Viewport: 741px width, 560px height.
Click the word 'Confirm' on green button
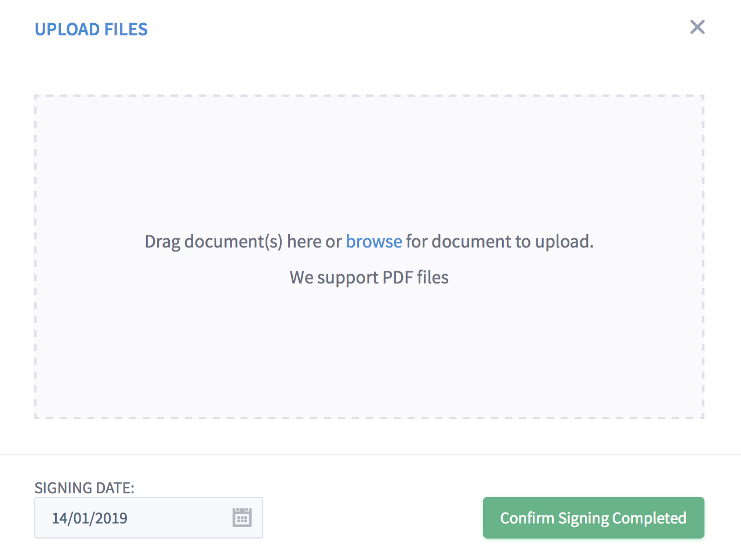click(x=527, y=518)
